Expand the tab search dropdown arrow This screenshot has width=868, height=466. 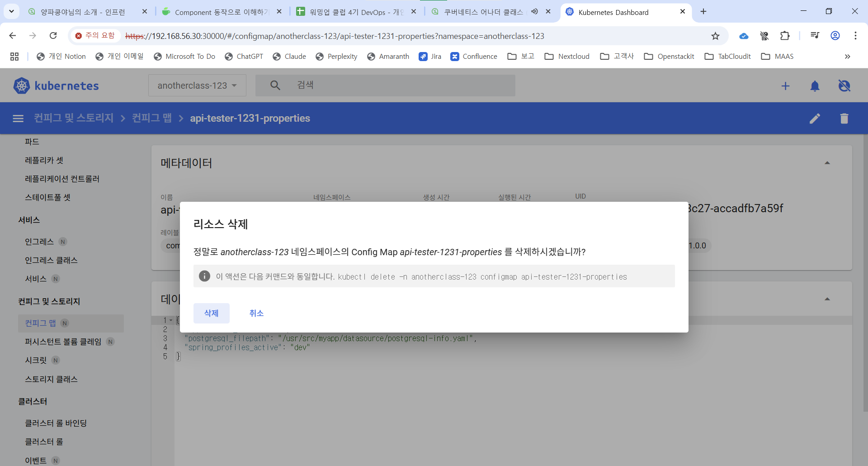point(11,11)
